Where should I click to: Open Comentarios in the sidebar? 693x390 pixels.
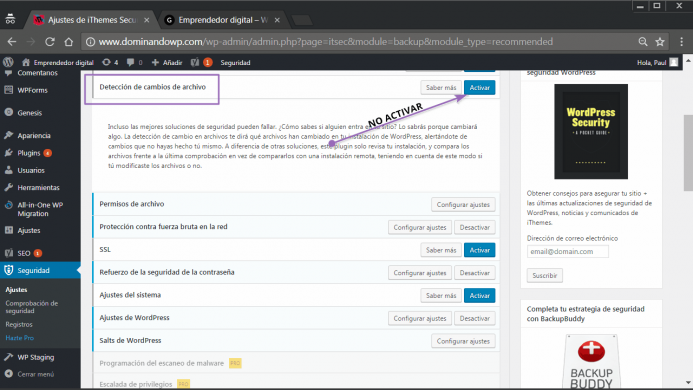click(37, 73)
